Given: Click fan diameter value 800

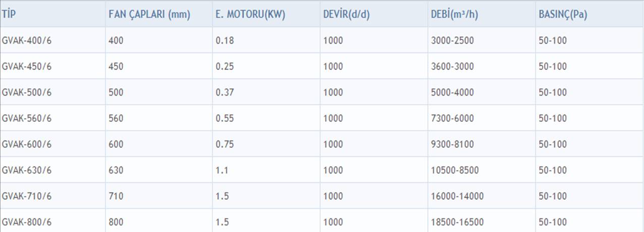Looking at the screenshot, I should pyautogui.click(x=116, y=222).
